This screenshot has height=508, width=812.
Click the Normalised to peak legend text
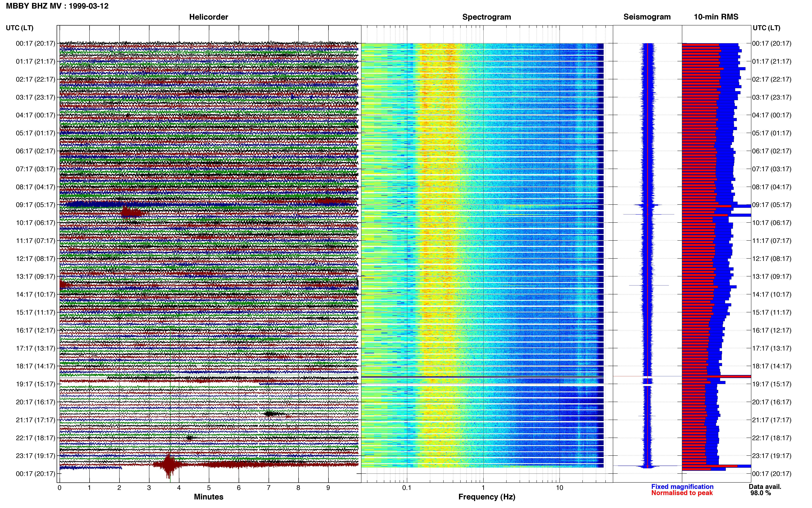(x=682, y=493)
